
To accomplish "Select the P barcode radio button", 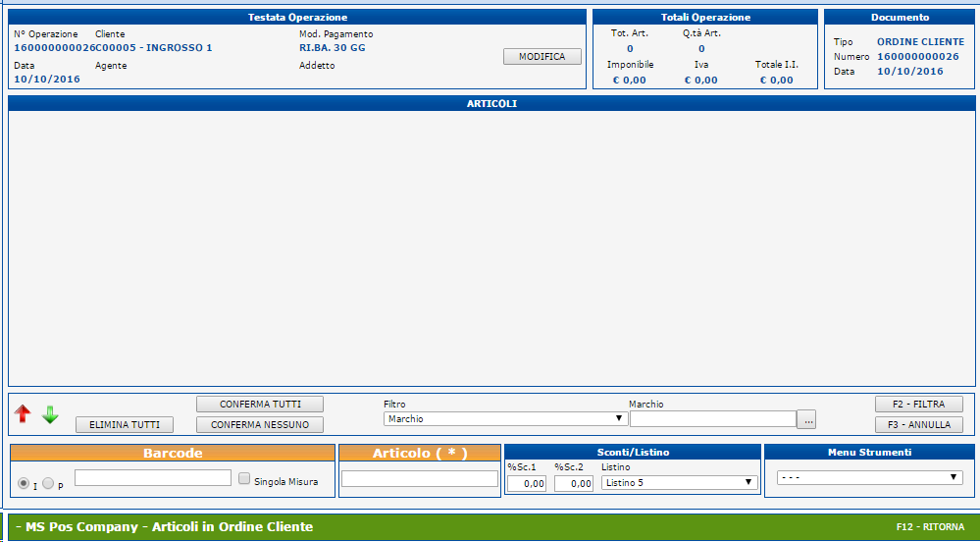I will (x=48, y=483).
